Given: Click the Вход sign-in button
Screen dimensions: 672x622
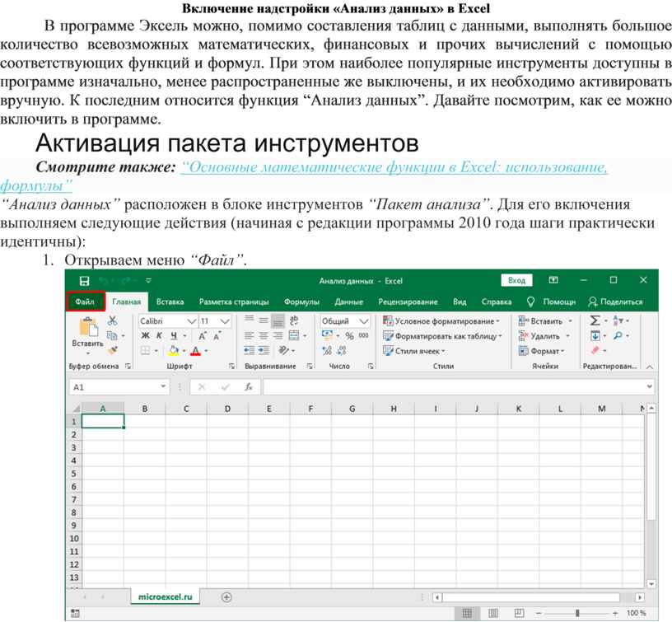Looking at the screenshot, I should (517, 280).
